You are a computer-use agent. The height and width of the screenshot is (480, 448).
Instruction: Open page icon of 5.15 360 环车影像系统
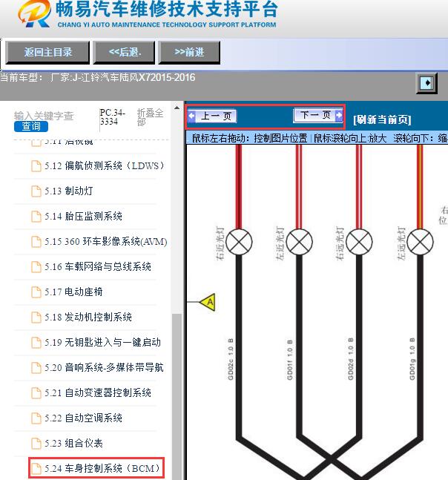click(x=36, y=242)
